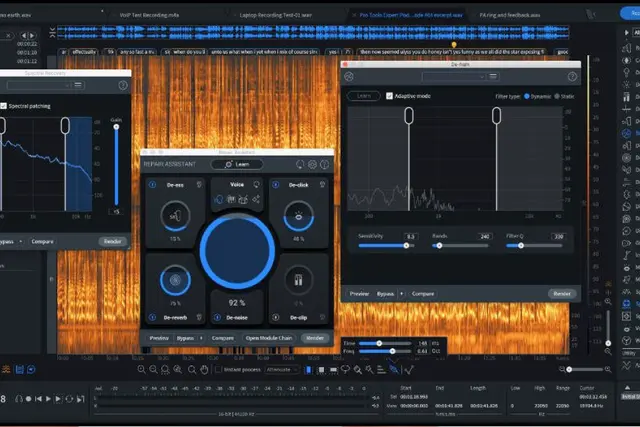Click the zoom in magnifier icon
Viewport: 640px width, 427px height.
[x=141, y=370]
